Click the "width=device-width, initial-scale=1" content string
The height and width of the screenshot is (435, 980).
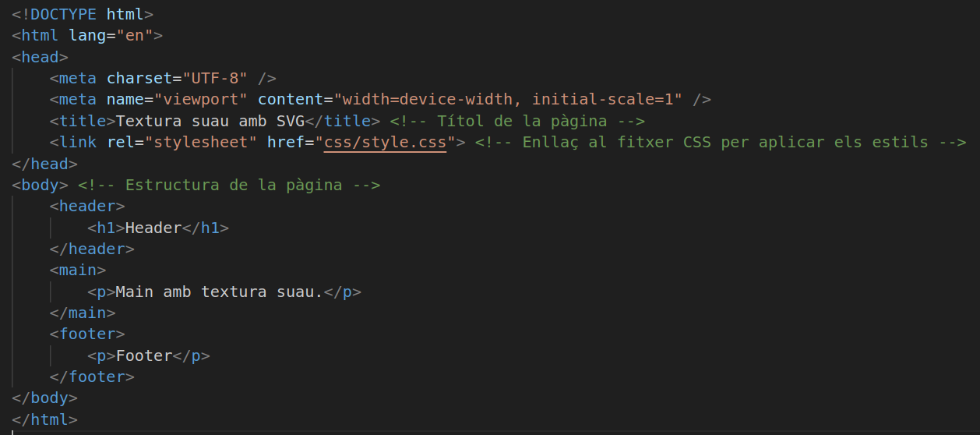[x=508, y=99]
